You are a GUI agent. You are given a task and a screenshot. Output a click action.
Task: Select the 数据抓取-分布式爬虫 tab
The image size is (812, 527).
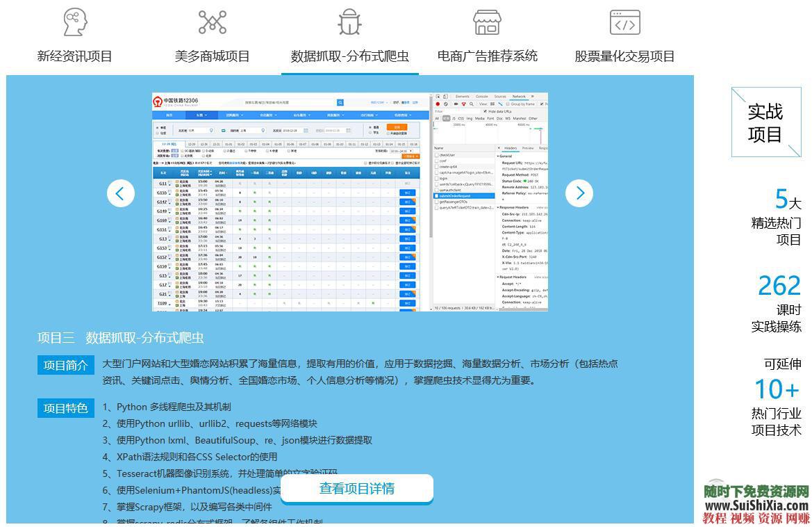pos(349,56)
